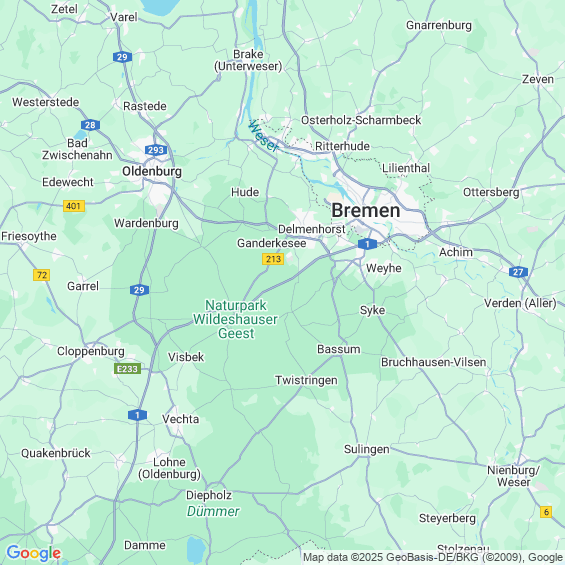Screen dimensions: 565x565
Task: Click the A29 shield near Varel
Action: pos(122,57)
